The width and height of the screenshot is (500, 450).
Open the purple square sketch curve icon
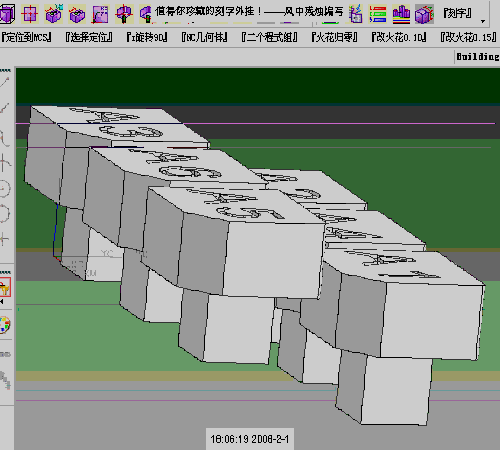point(100,14)
